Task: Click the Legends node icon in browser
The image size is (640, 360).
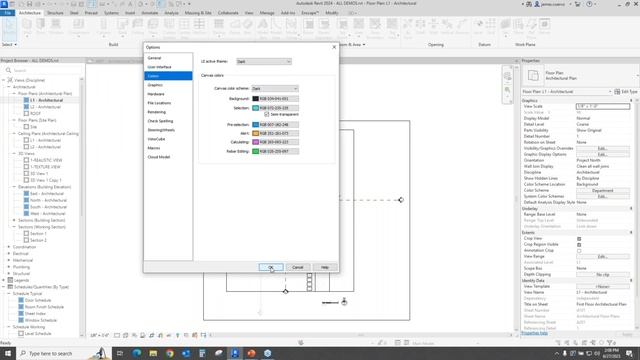Action: coord(10,280)
